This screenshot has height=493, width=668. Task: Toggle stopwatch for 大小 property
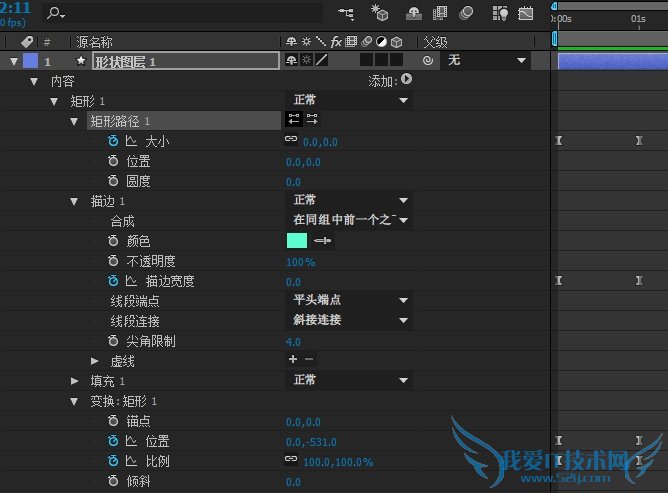point(112,141)
